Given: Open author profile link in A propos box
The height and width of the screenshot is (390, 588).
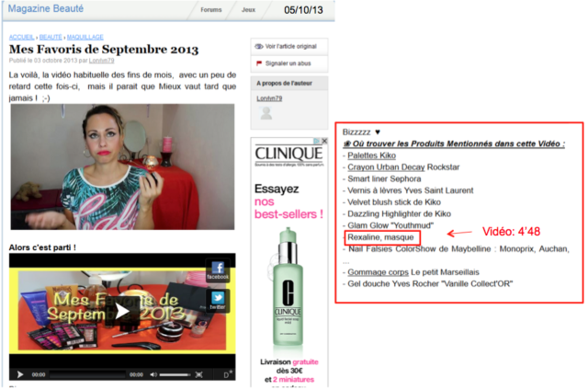Looking at the screenshot, I should [269, 98].
